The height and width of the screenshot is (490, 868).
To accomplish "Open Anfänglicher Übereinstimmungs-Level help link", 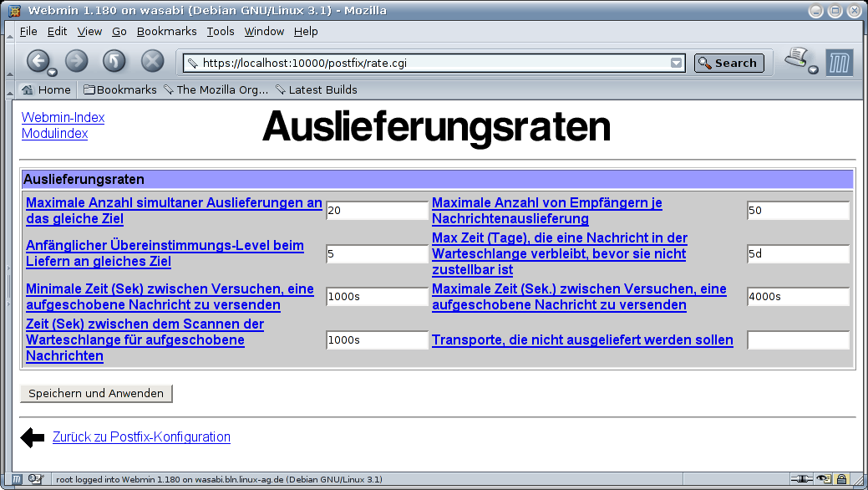I will (165, 253).
